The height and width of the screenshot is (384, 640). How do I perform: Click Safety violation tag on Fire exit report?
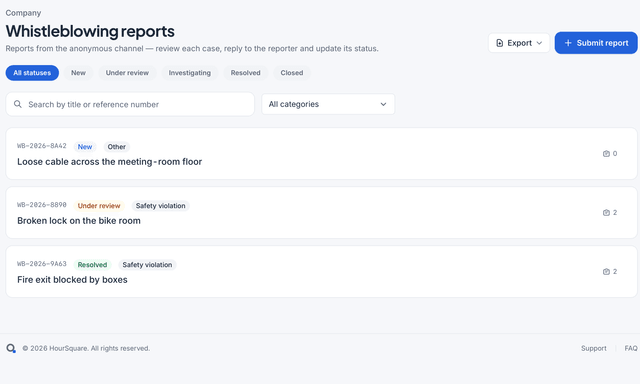[147, 264]
